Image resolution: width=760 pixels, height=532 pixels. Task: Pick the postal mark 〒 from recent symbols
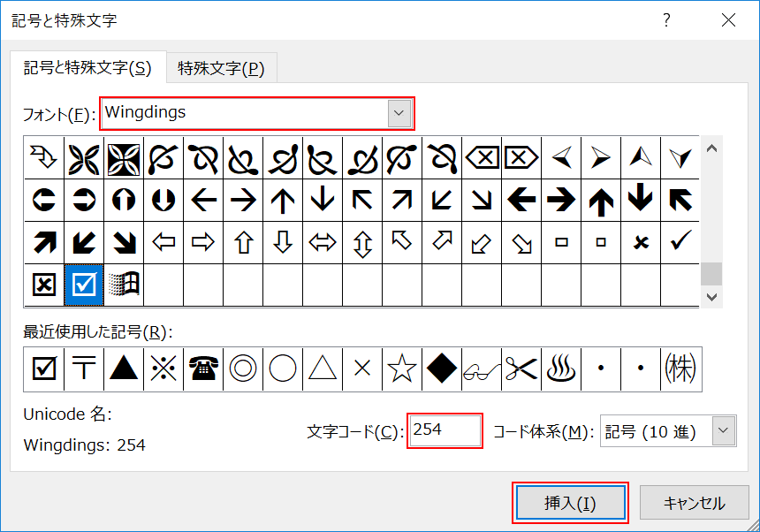tap(84, 369)
